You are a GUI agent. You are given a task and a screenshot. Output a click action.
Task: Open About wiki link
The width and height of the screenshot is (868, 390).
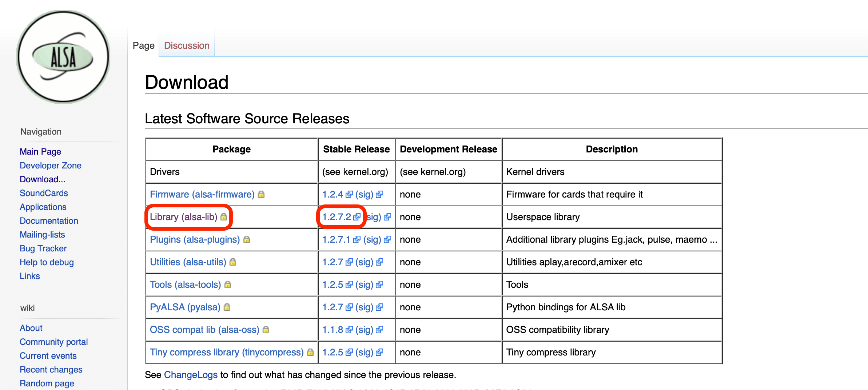31,328
